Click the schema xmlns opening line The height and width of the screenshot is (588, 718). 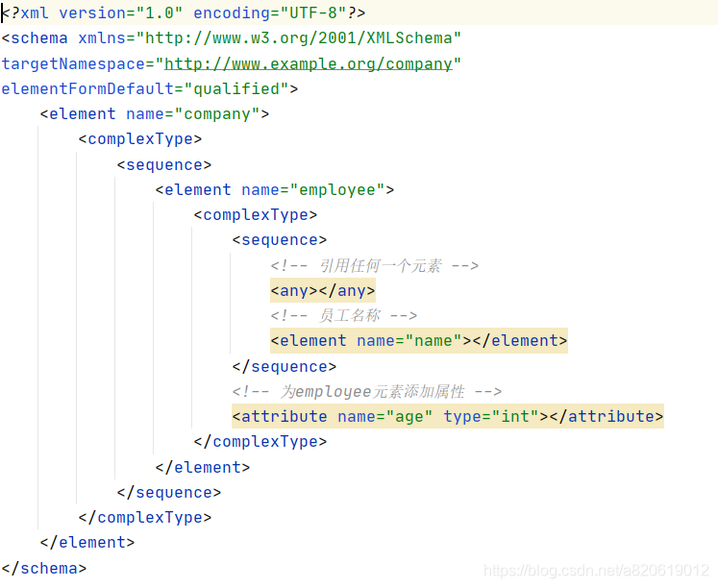pyautogui.click(x=232, y=38)
